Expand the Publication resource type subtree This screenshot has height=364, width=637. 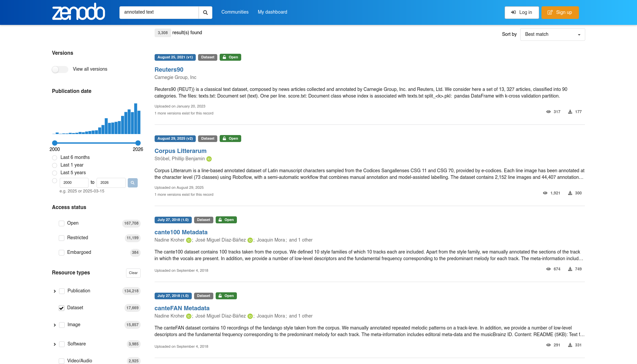tap(55, 291)
